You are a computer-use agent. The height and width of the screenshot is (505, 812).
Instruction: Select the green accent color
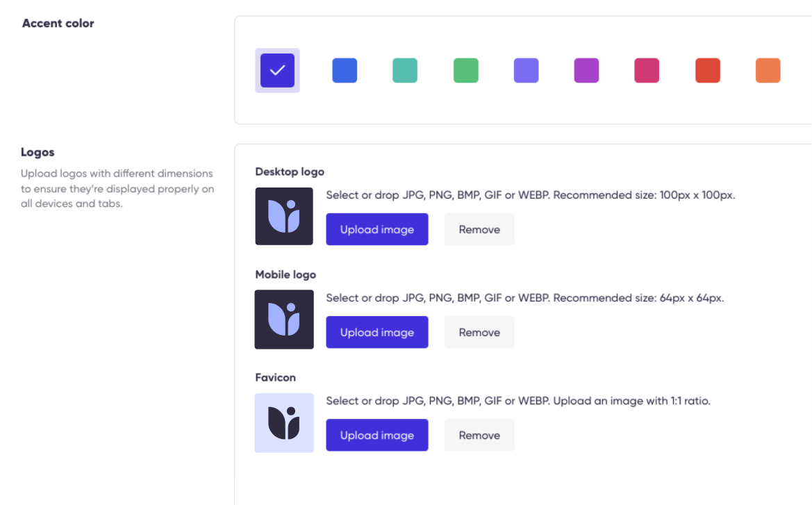coord(465,69)
